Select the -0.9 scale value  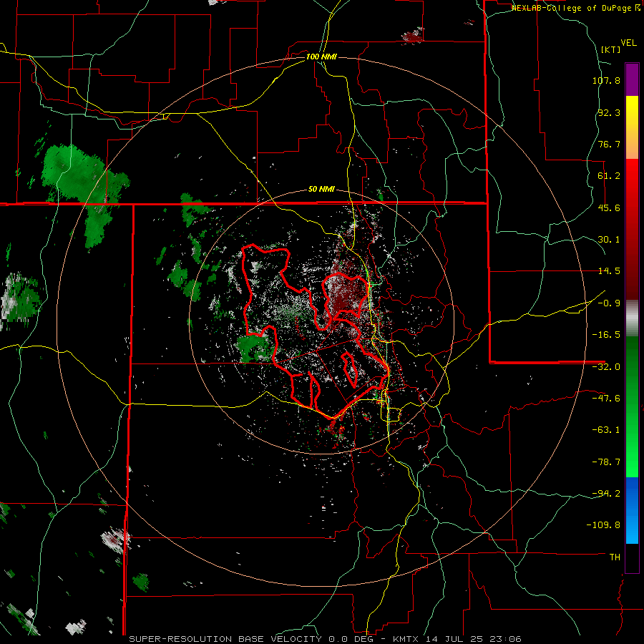(609, 303)
